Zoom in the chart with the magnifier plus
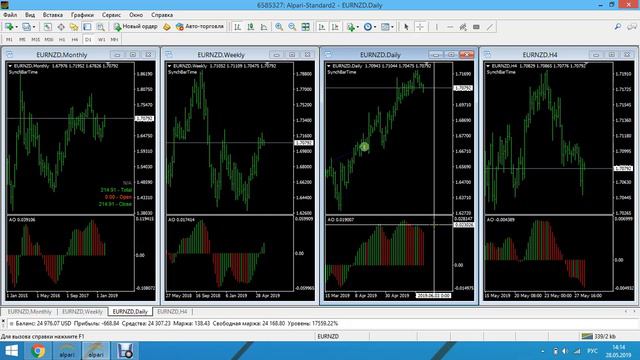The width and height of the screenshot is (640, 360). 279,27
